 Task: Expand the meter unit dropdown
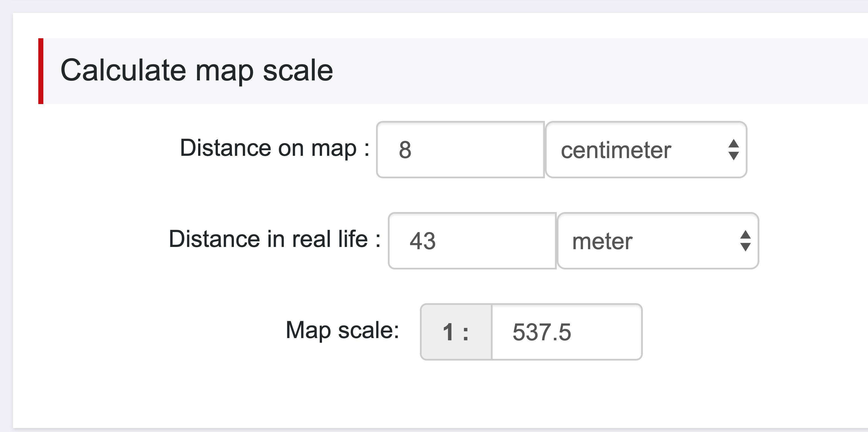coord(657,241)
